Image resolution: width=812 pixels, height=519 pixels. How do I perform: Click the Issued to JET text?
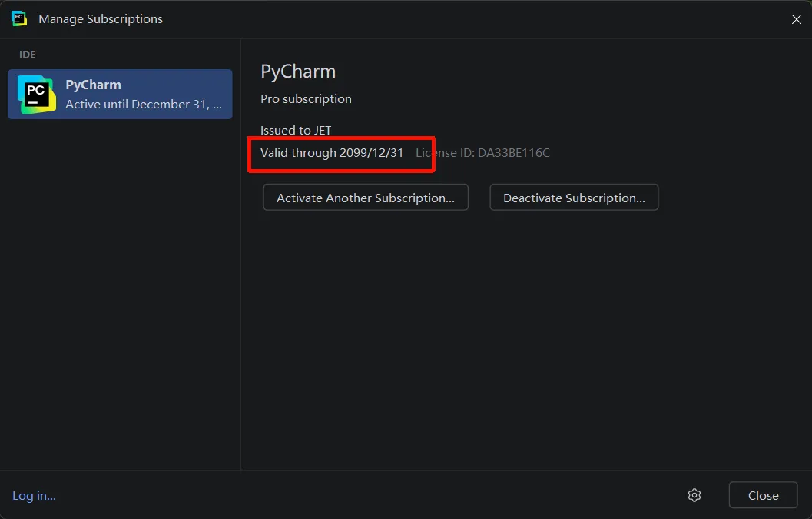click(x=296, y=130)
